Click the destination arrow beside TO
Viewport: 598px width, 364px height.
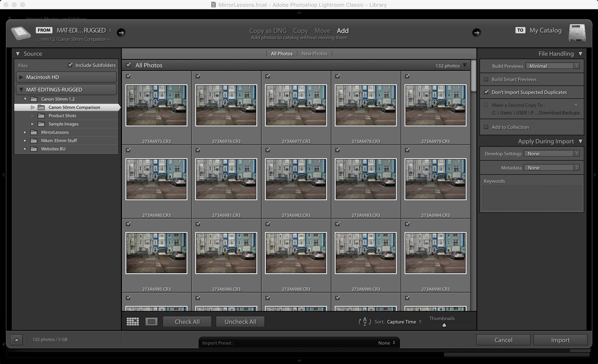coord(476,33)
